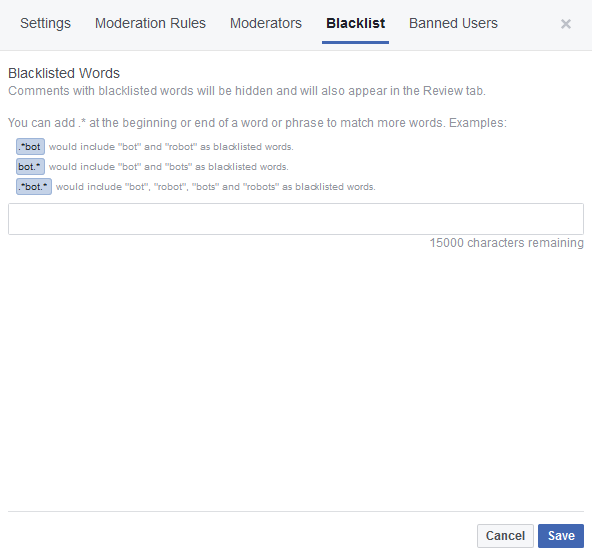Click the 15000 characters remaining counter
Screen dimensions: 592x558
507,243
